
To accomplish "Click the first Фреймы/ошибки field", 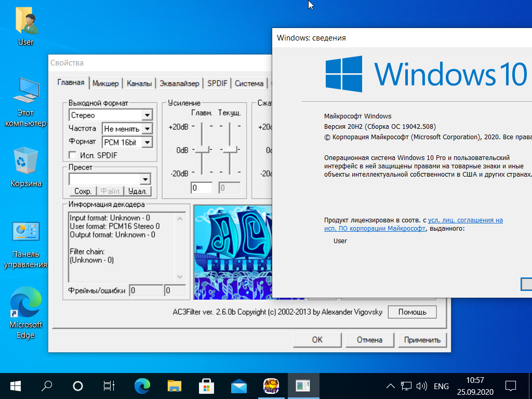I will [146, 290].
